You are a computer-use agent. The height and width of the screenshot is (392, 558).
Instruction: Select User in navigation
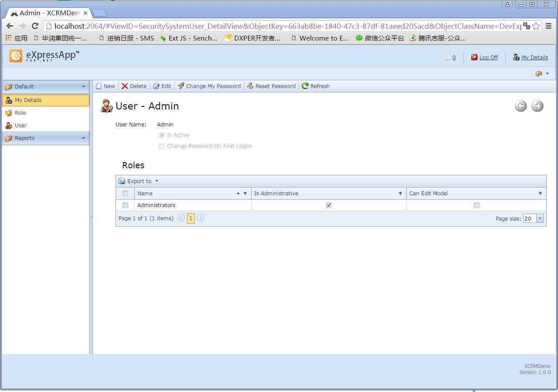pos(46,125)
